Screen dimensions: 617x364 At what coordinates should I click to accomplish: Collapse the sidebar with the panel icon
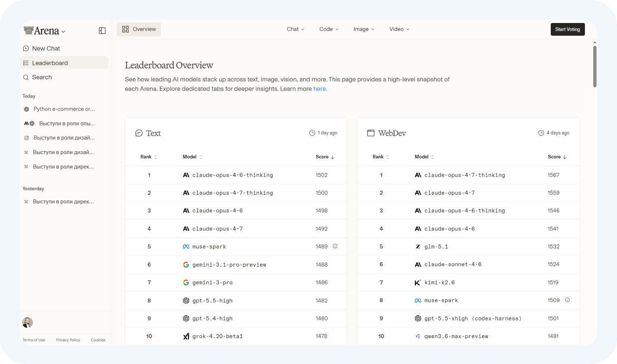tap(102, 31)
